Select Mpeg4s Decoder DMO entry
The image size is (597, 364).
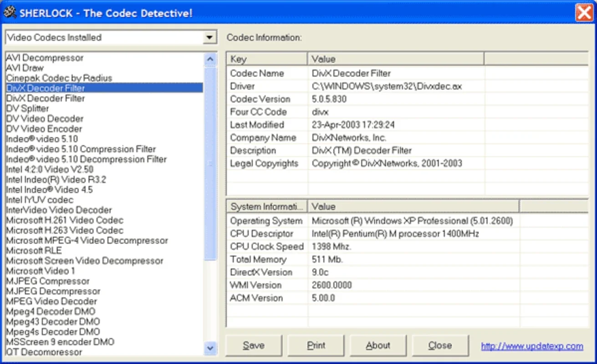pos(104,332)
